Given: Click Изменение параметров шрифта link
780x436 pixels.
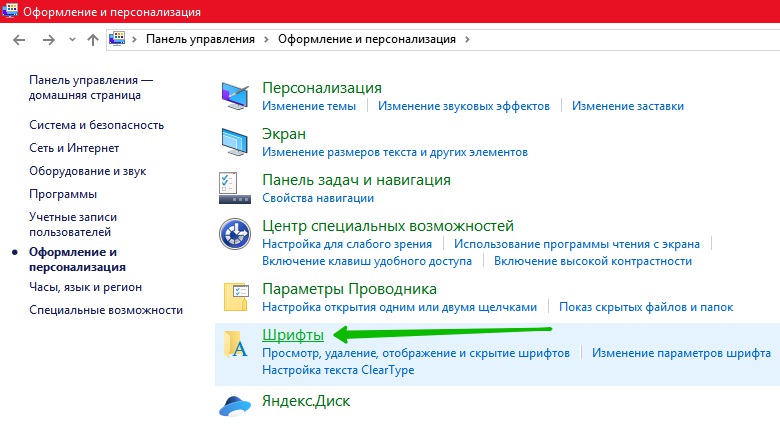Looking at the screenshot, I should 681,353.
